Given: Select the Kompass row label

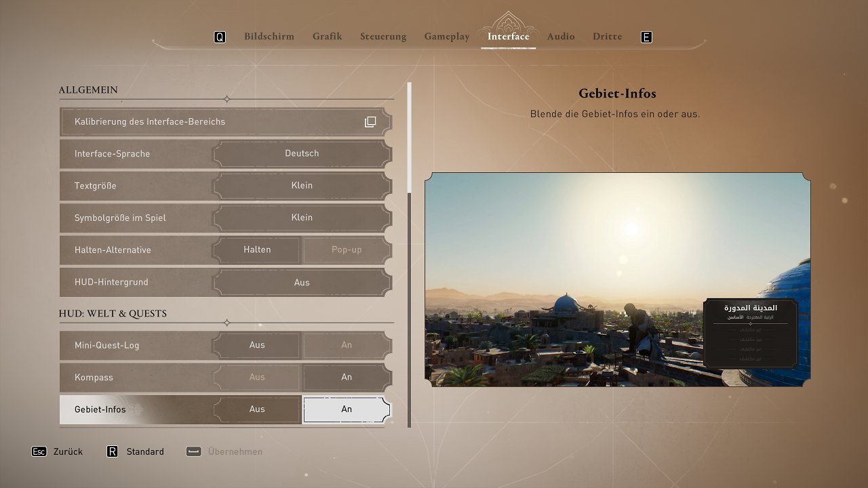Looking at the screenshot, I should pos(94,378).
